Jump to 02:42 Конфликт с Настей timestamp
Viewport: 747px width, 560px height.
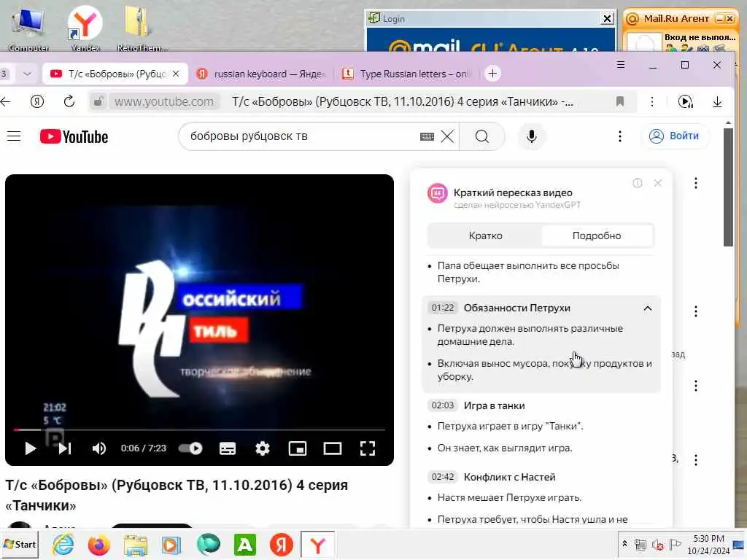pos(443,477)
